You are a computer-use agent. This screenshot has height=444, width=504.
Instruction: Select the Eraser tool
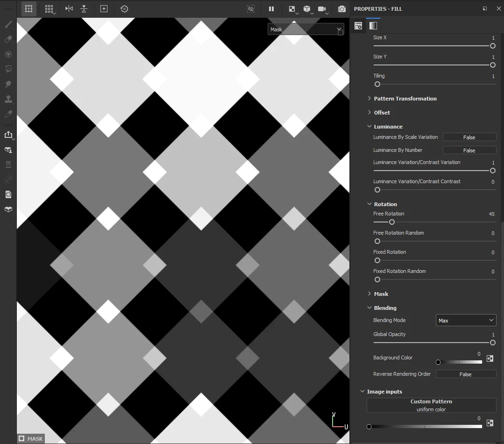point(8,39)
